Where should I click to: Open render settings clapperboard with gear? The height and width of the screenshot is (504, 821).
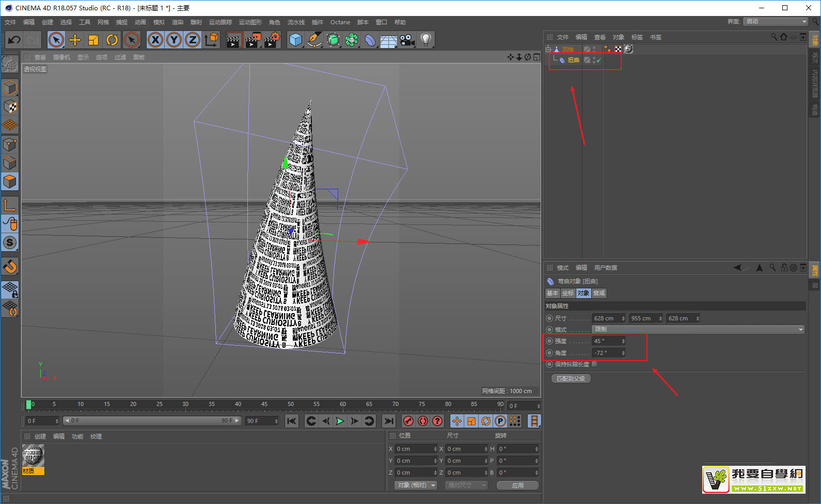272,40
